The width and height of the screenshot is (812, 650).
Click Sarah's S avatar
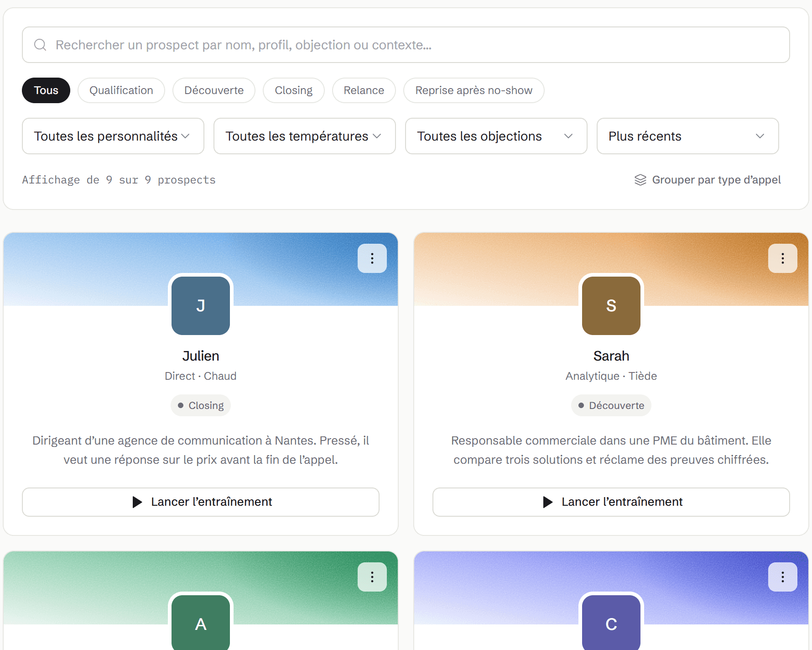[x=611, y=306]
